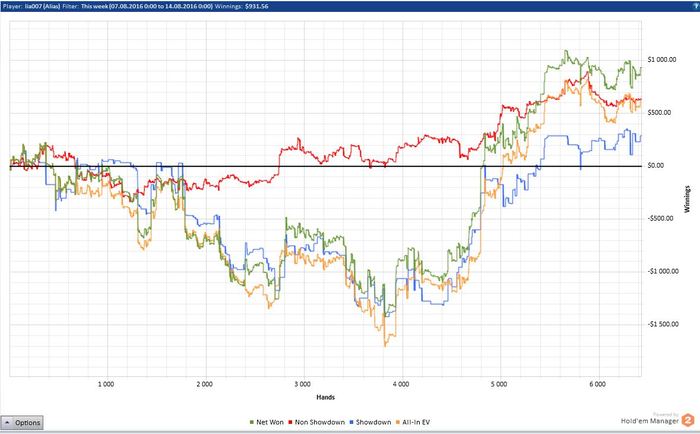Click the orange All-In EV legend swatch

click(x=398, y=422)
